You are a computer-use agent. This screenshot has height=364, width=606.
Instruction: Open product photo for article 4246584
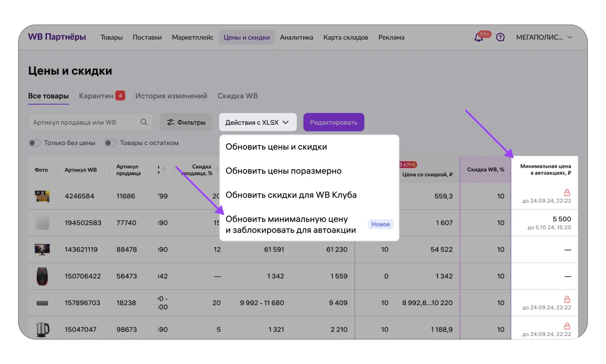point(42,196)
